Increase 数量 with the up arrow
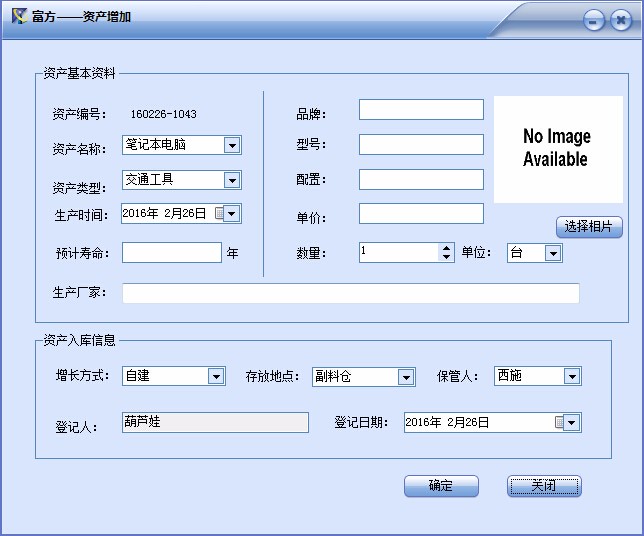This screenshot has height=536, width=644. tap(446, 248)
